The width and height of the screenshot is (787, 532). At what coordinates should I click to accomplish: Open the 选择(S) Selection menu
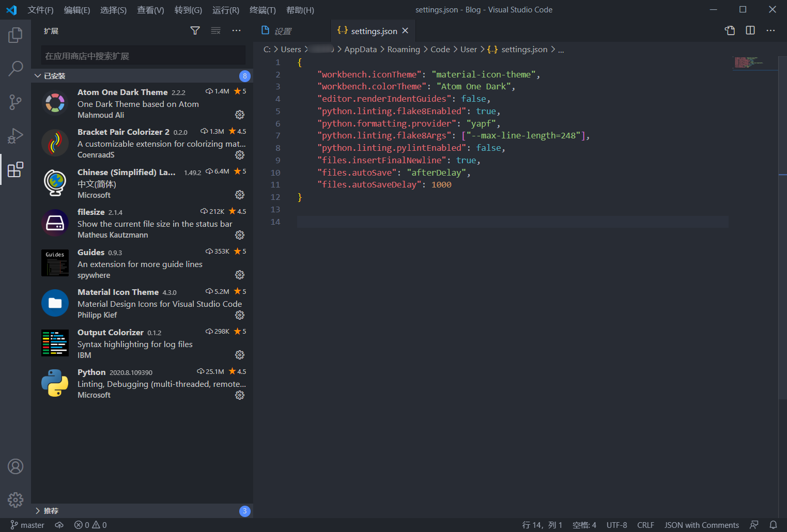113,10
